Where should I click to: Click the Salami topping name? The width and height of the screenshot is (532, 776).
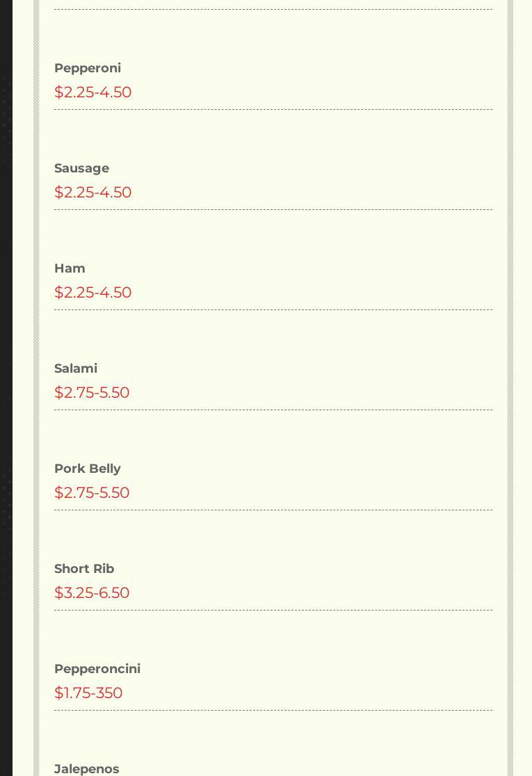coord(76,369)
